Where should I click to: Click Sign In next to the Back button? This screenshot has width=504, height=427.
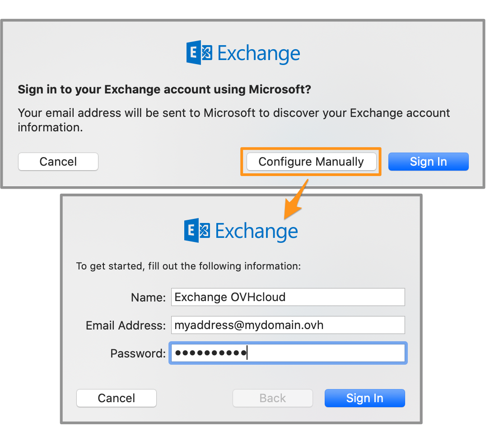click(x=364, y=398)
